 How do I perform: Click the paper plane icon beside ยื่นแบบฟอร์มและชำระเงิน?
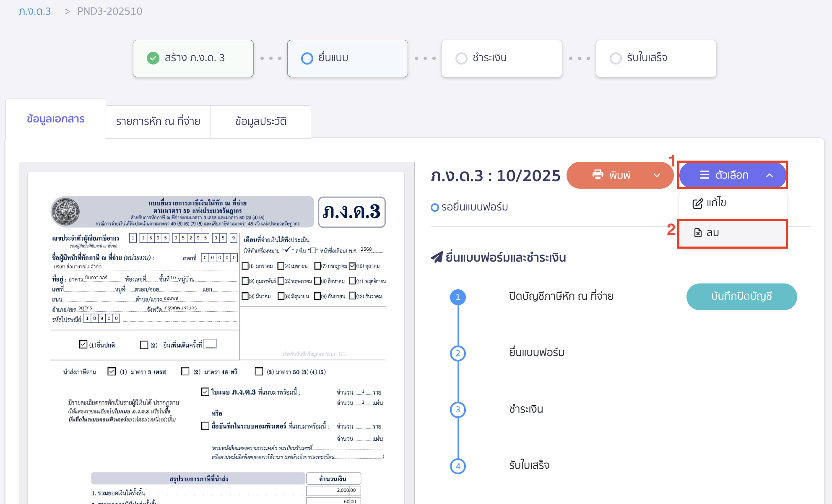click(437, 257)
